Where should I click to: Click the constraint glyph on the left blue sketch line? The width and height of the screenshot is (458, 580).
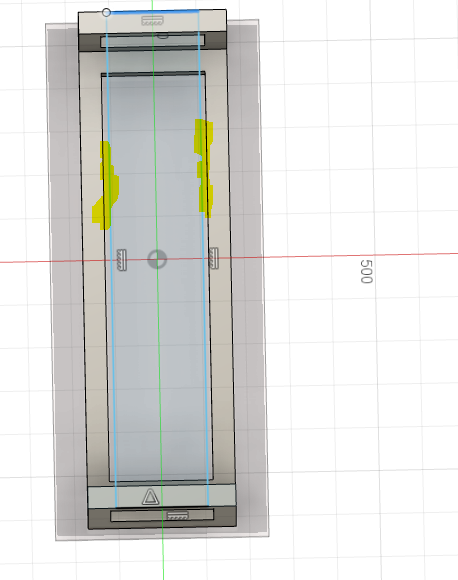(122, 260)
